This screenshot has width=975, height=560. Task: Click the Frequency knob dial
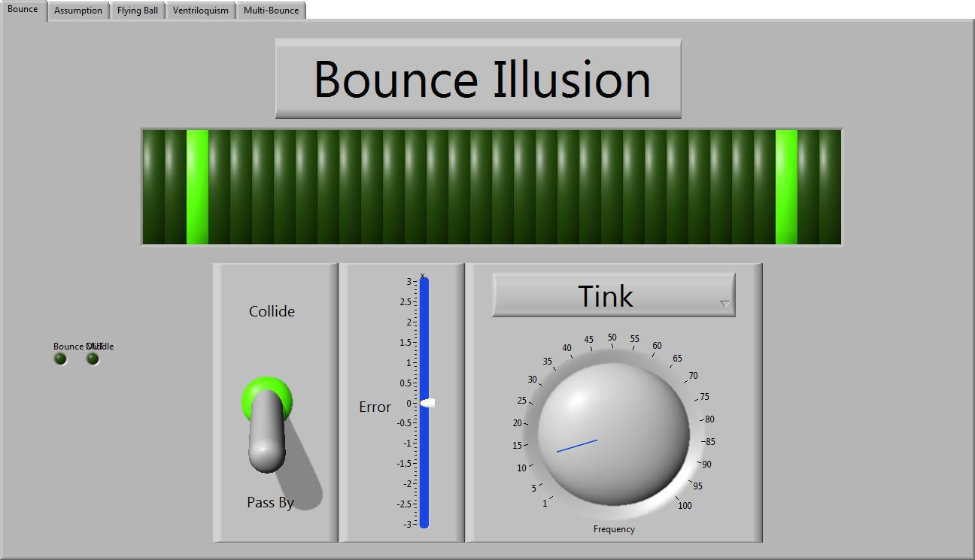tap(613, 434)
